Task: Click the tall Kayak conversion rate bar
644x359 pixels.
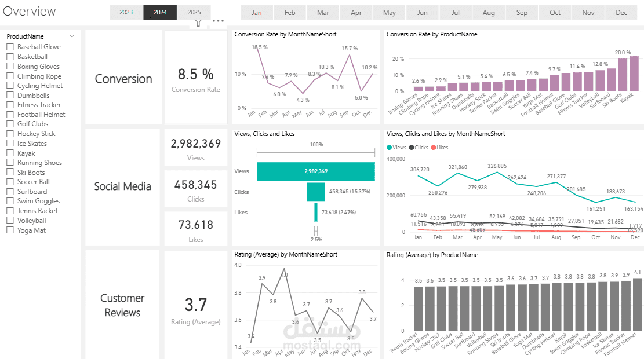Action: coord(634,74)
